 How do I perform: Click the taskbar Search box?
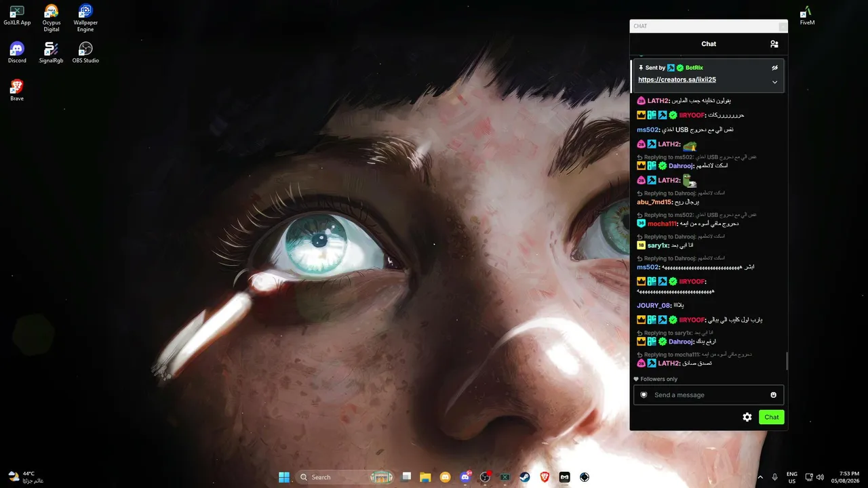(x=346, y=477)
